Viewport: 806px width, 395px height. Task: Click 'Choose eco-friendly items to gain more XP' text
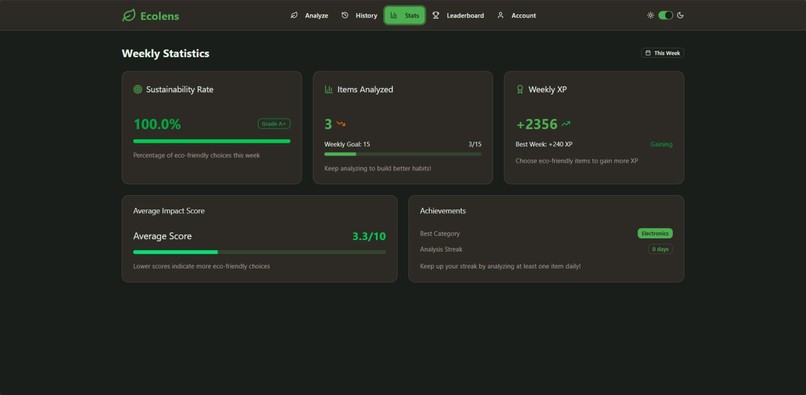point(577,161)
